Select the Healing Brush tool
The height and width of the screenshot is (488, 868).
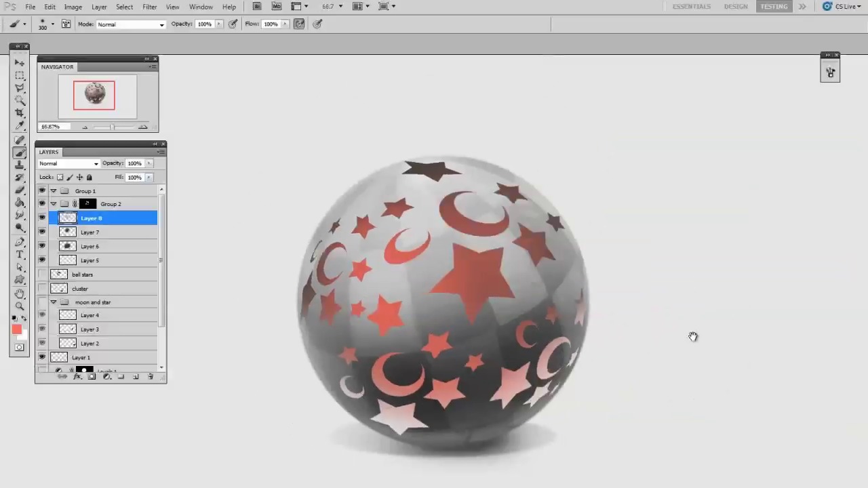tap(20, 140)
